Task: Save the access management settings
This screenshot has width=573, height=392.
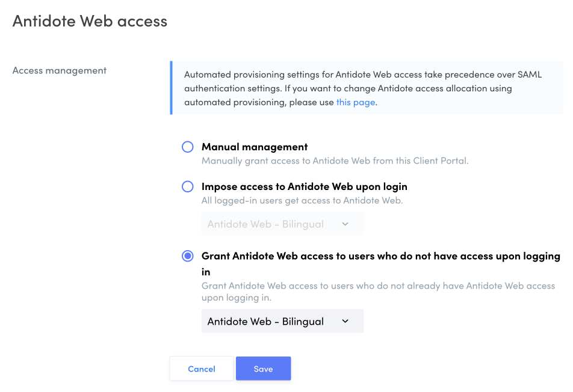Action: (x=264, y=369)
